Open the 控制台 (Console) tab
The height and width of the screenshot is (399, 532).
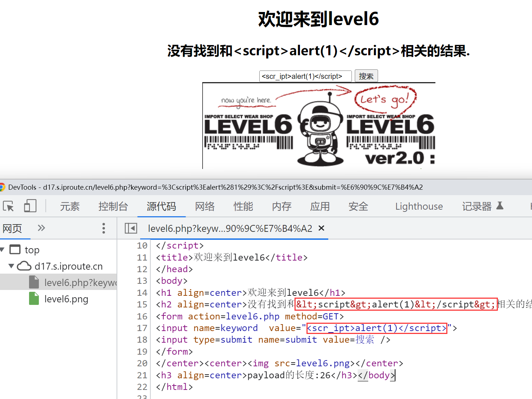pyautogui.click(x=113, y=206)
